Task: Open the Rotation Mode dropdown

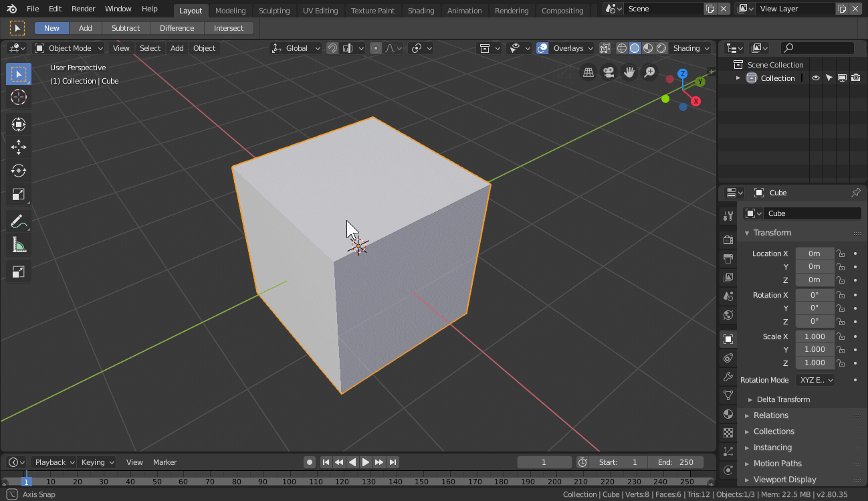Action: click(x=815, y=380)
